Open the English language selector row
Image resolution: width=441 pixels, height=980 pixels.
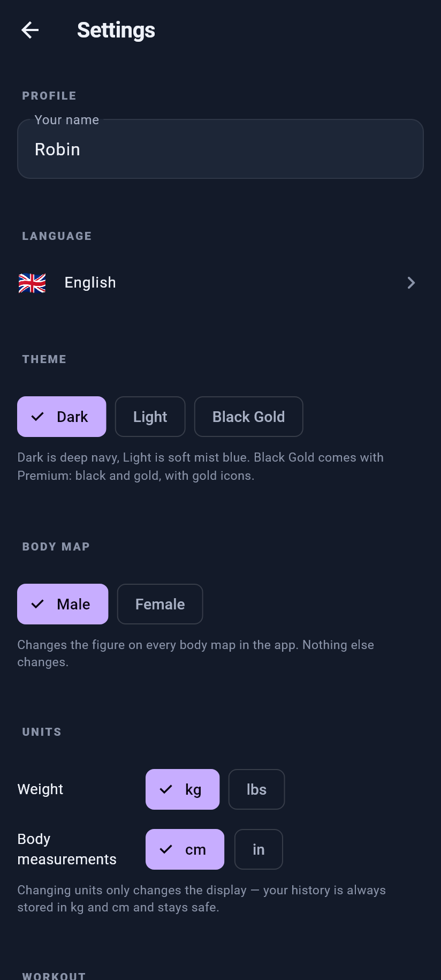(221, 283)
